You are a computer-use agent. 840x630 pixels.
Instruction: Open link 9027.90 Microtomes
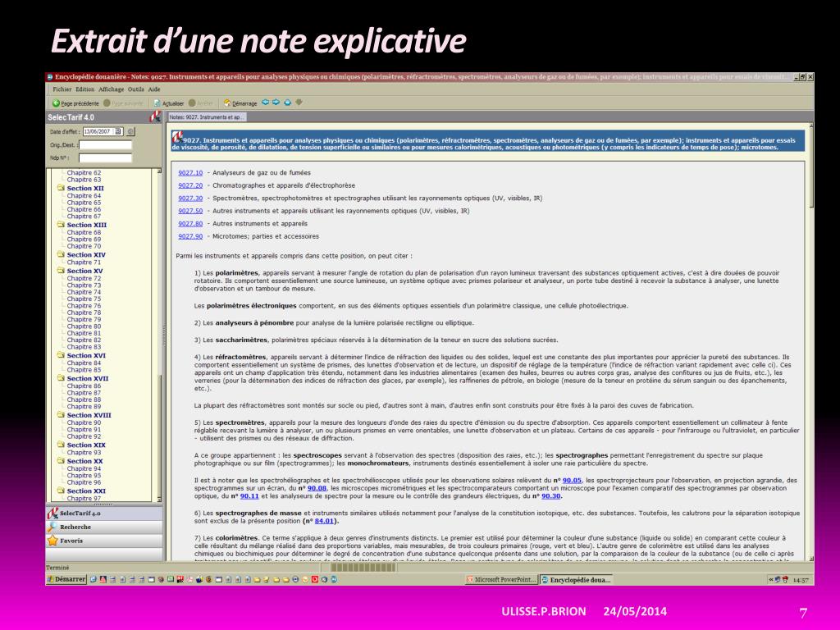[190, 236]
